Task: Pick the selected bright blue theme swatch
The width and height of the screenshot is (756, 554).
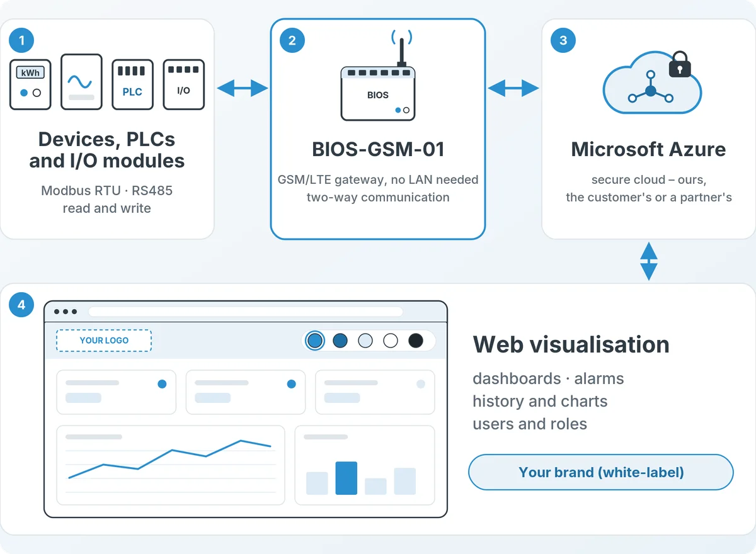Action: click(x=315, y=341)
